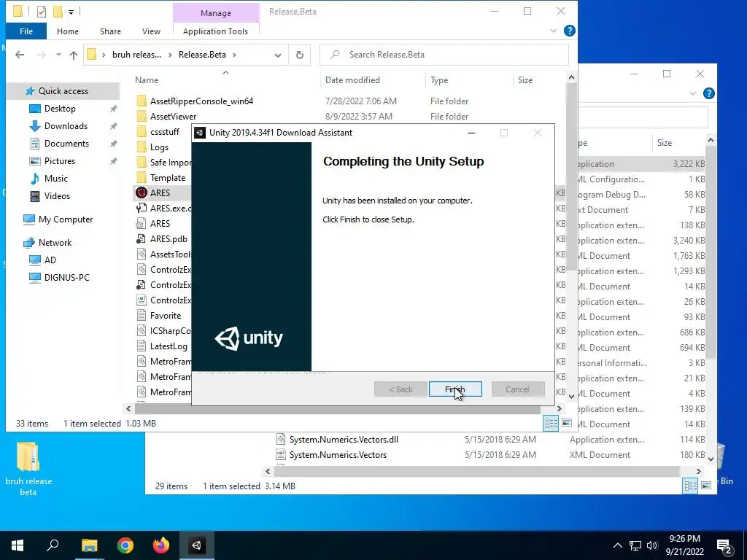Click bruh releas... path segment
The width and height of the screenshot is (747, 560).
136,55
